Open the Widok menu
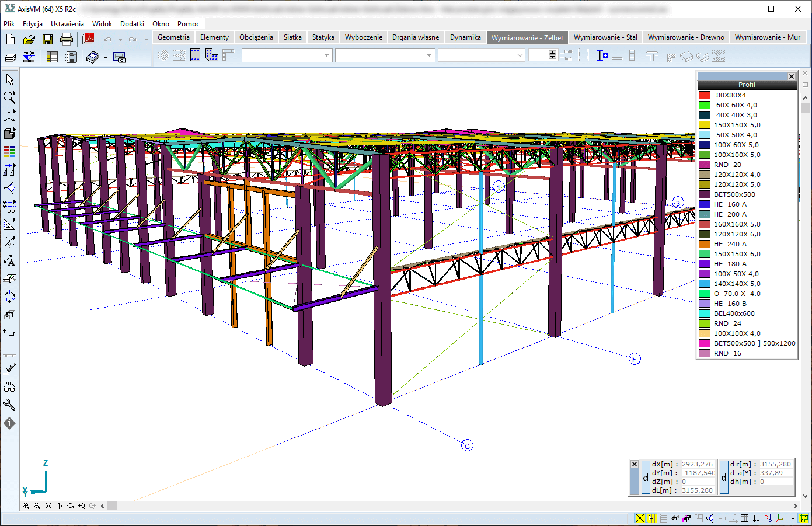The height and width of the screenshot is (526, 812). pos(102,24)
